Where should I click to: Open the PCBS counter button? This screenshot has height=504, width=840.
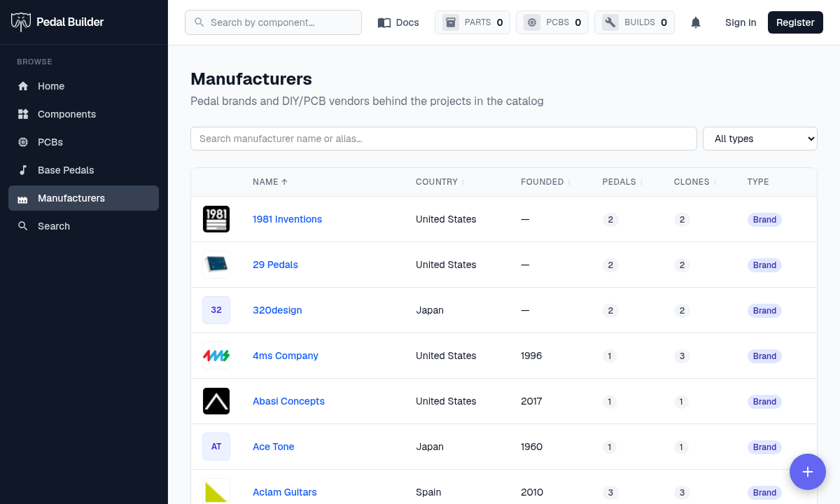pos(552,22)
